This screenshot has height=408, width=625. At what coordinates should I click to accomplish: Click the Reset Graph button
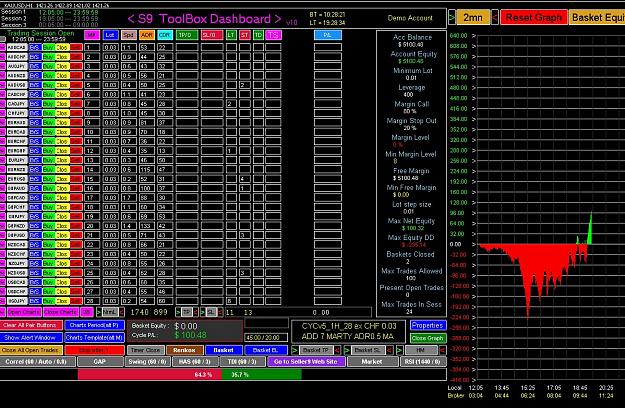pos(534,18)
